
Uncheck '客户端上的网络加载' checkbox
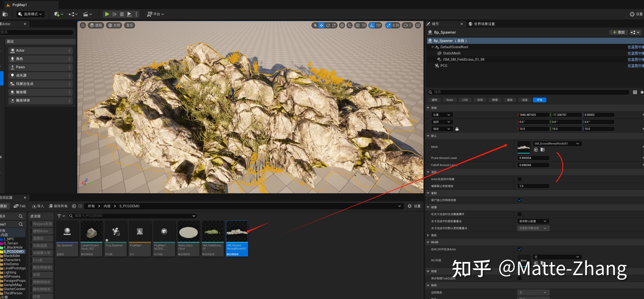coord(520,200)
